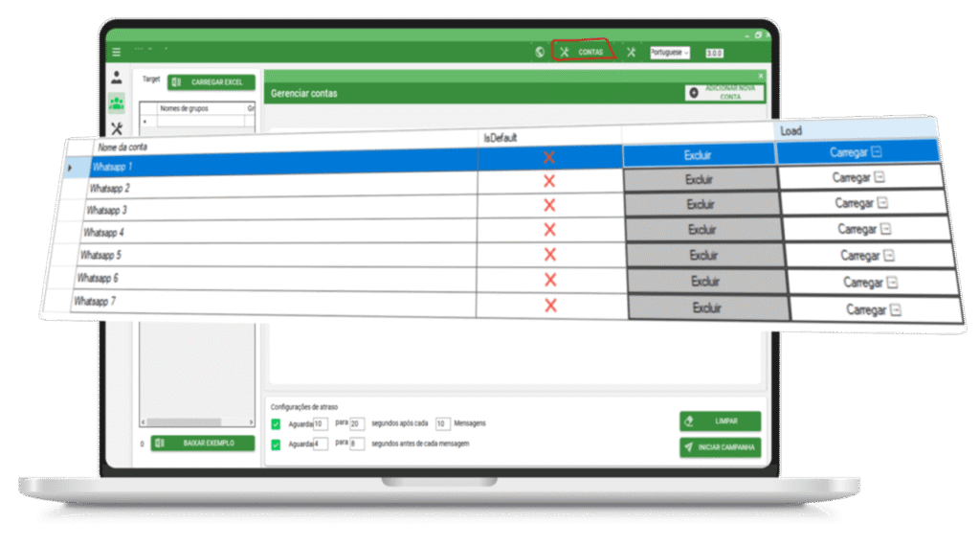Click Excluir for Whatsapp 2
This screenshot has height=546, width=980.
point(700,179)
